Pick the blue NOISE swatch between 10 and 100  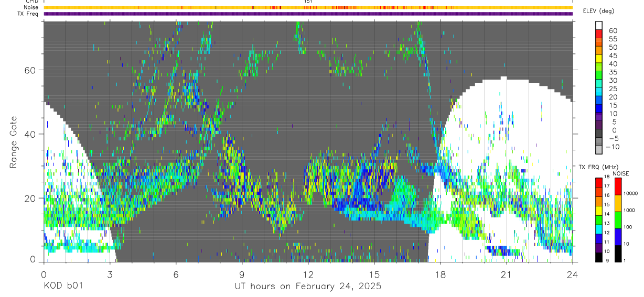tap(618, 236)
